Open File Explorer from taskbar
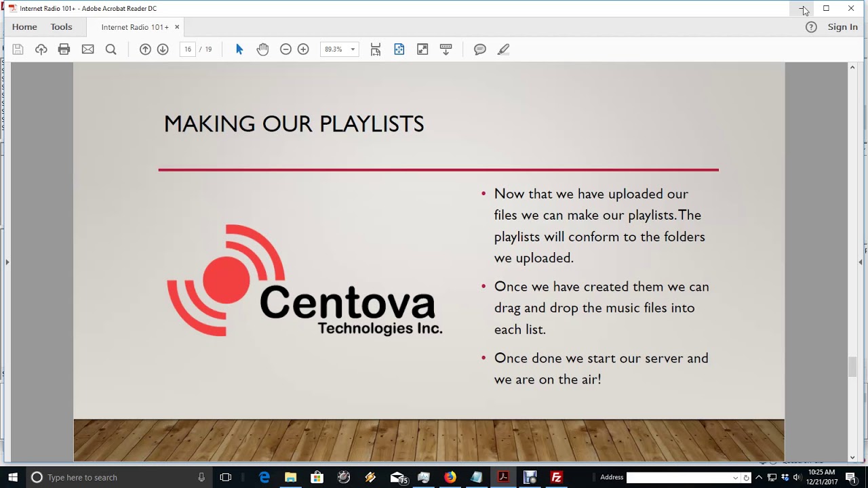Screen dimensions: 868x488 tap(290, 477)
